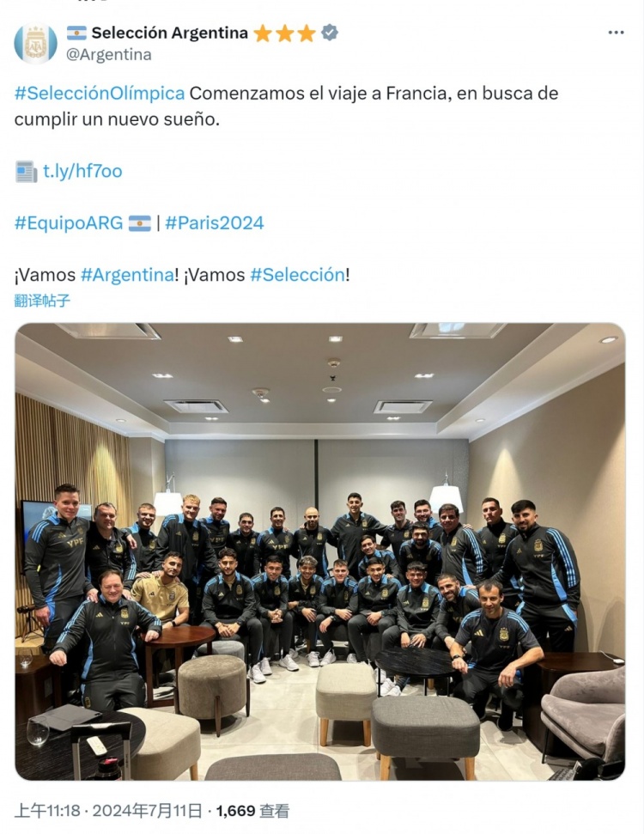Click the @Argentina handle
Image resolution: width=644 pixels, height=834 pixels.
pos(108,54)
